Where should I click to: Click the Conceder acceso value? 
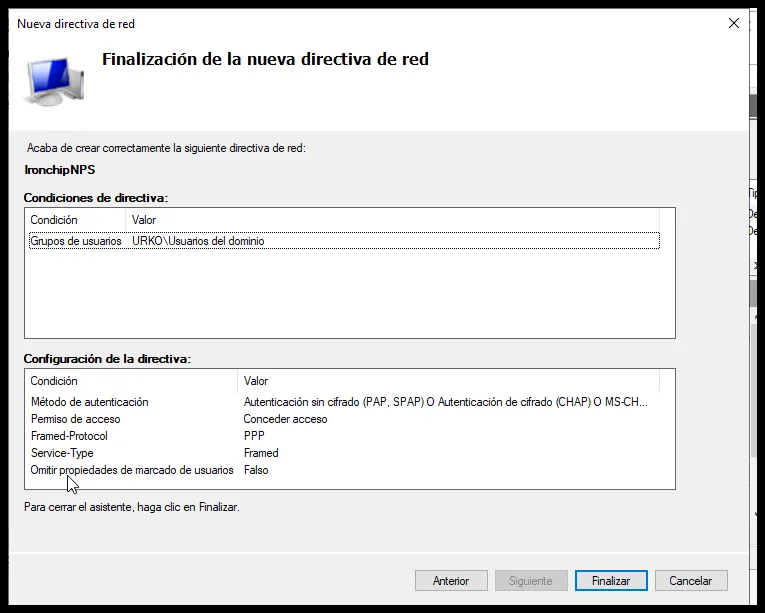(285, 419)
